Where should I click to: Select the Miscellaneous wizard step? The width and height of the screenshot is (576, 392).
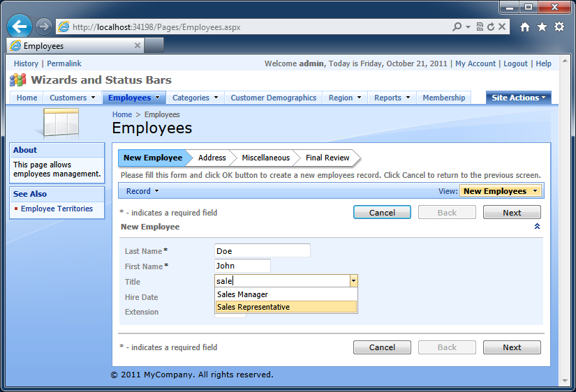pos(265,158)
